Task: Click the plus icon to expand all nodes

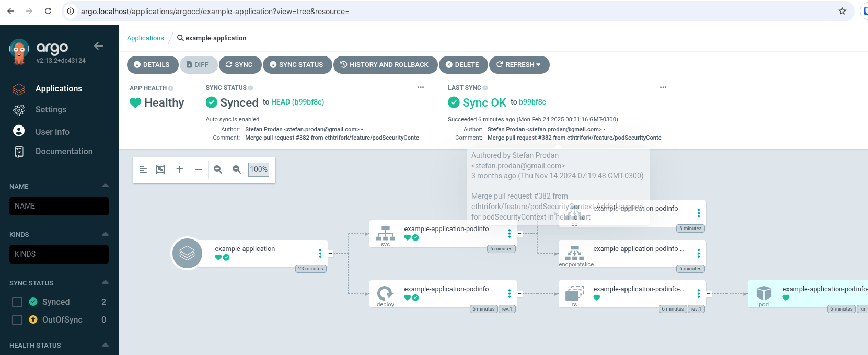Action: tap(180, 169)
